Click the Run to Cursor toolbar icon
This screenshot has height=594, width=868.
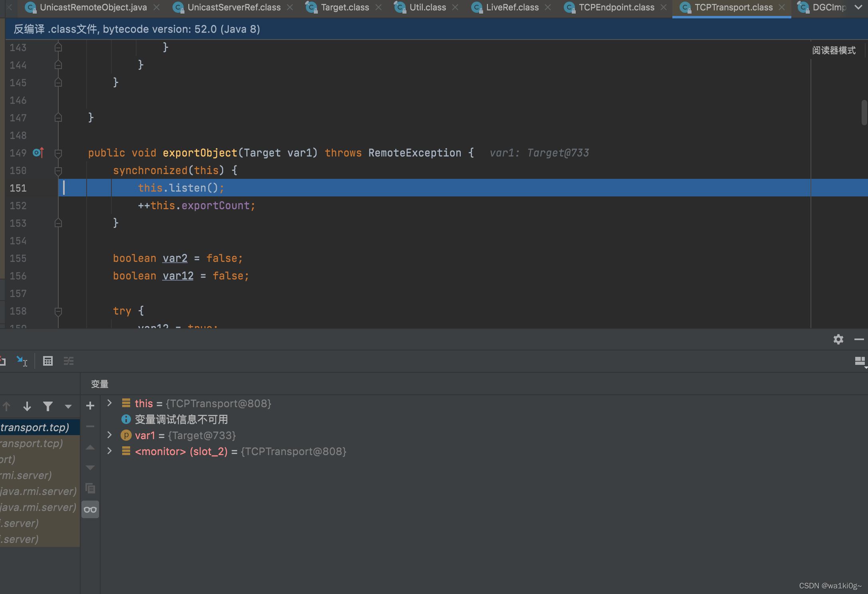click(x=22, y=361)
